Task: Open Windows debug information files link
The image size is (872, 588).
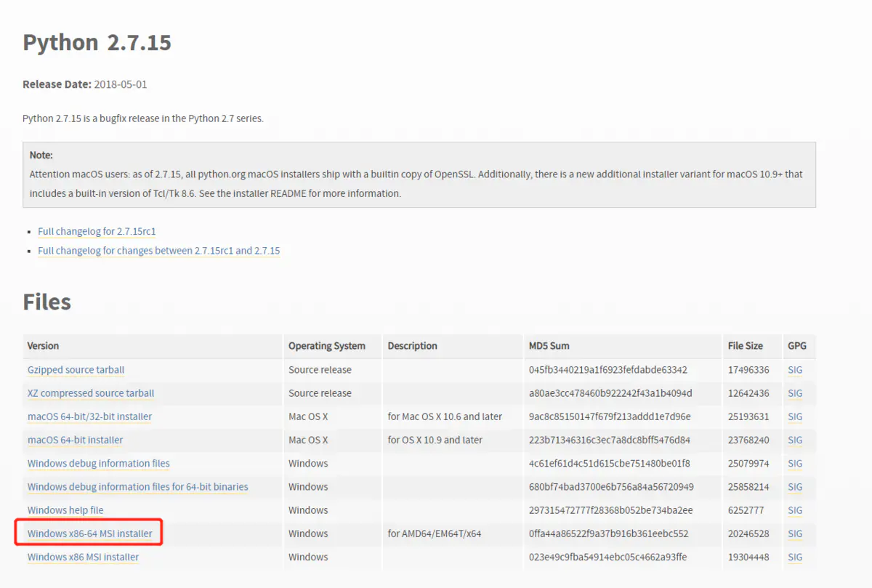Action: pyautogui.click(x=98, y=463)
